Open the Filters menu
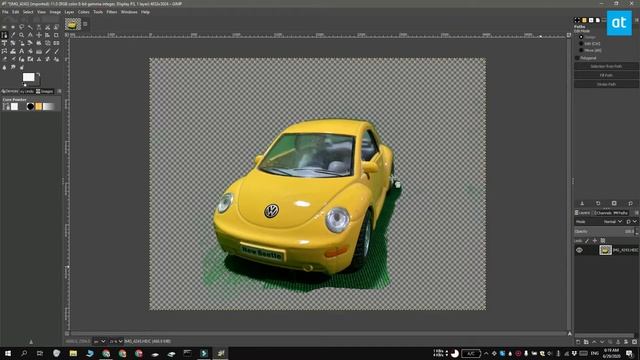The width and height of the screenshot is (640, 360). 112,12
